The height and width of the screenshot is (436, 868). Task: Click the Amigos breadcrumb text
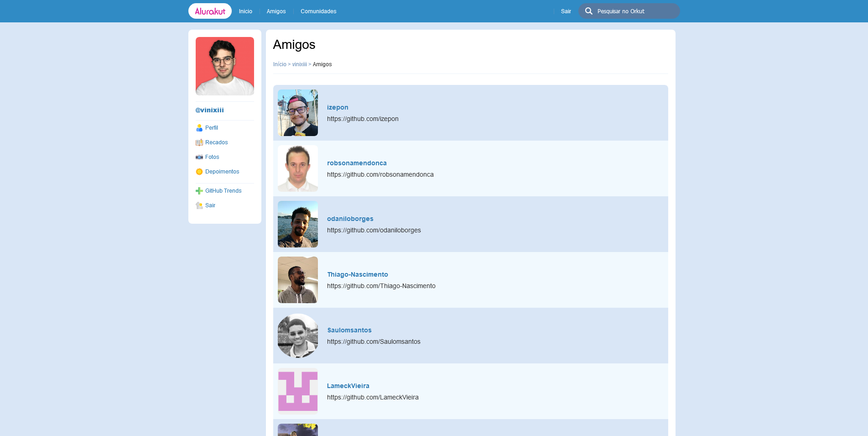[322, 64]
